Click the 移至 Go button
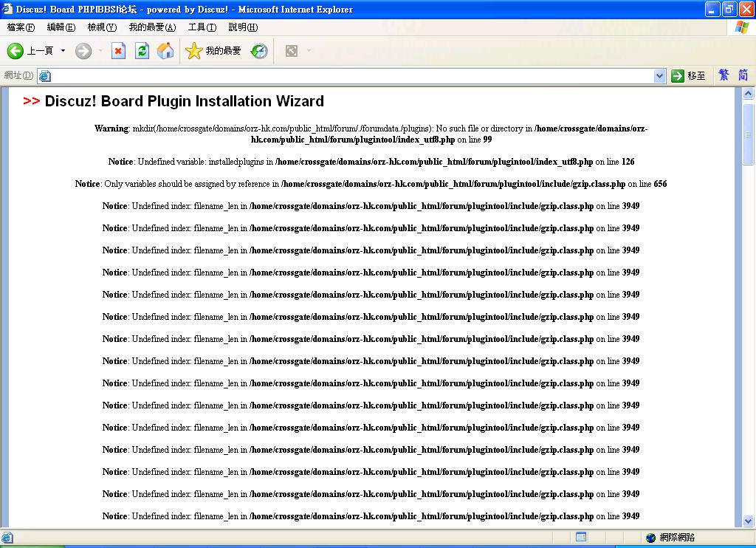The width and height of the screenshot is (756, 548). coord(688,76)
